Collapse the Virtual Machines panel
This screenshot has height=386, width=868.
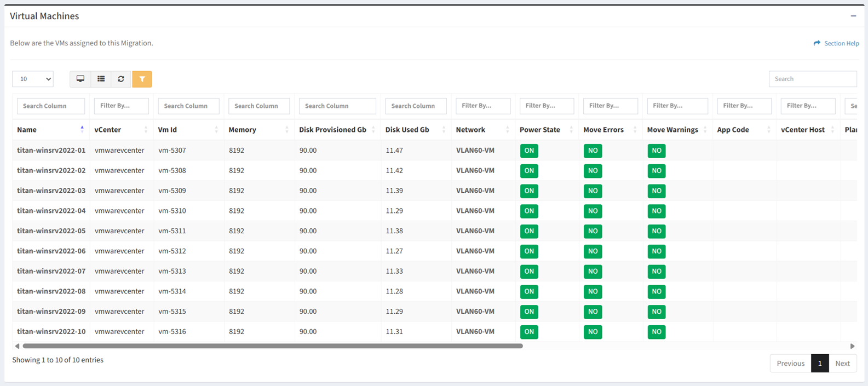click(x=853, y=16)
